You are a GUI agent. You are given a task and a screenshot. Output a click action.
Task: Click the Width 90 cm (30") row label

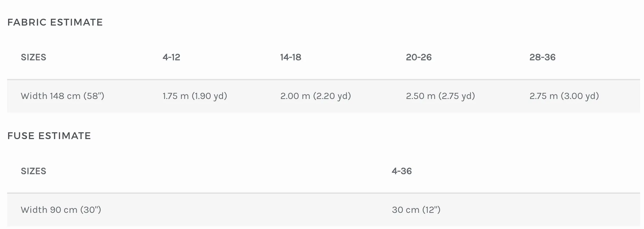pos(61,210)
